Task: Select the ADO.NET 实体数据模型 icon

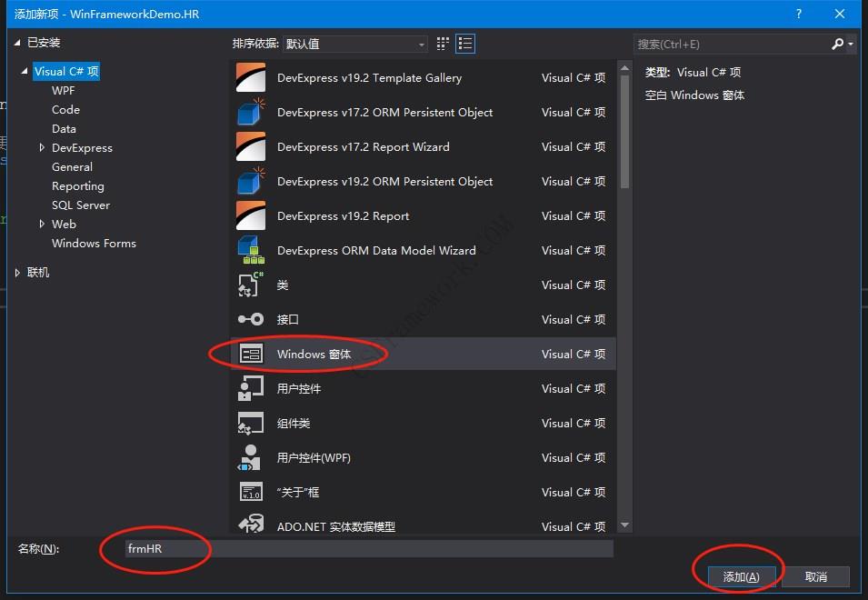Action: pyautogui.click(x=250, y=525)
